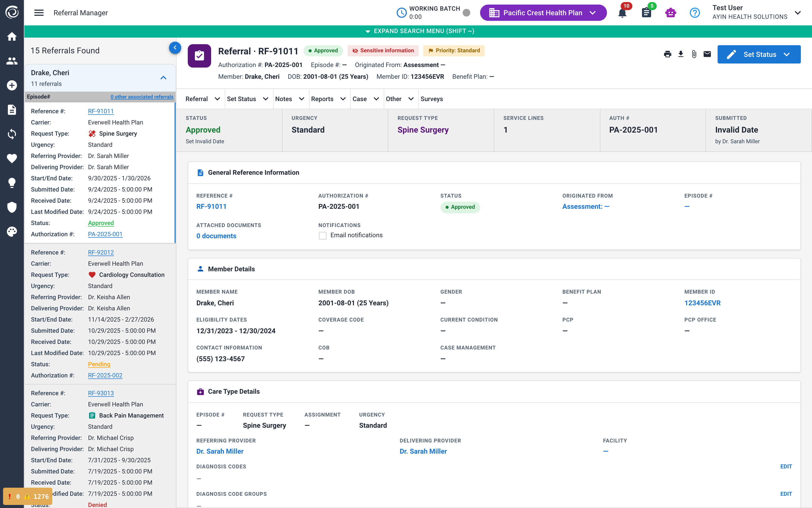Open Delivering Provider Dr. Sarah Miller link
Screen dimensions: 812x508
(x=423, y=451)
